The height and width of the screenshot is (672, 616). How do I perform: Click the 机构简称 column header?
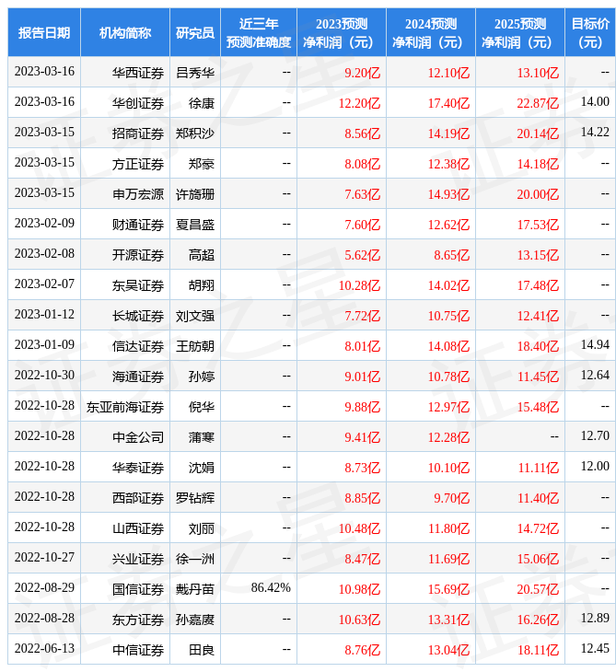[x=125, y=33]
